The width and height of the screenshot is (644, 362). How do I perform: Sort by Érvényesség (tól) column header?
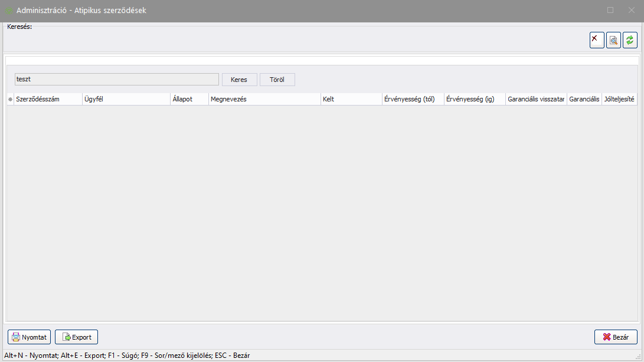(x=413, y=100)
